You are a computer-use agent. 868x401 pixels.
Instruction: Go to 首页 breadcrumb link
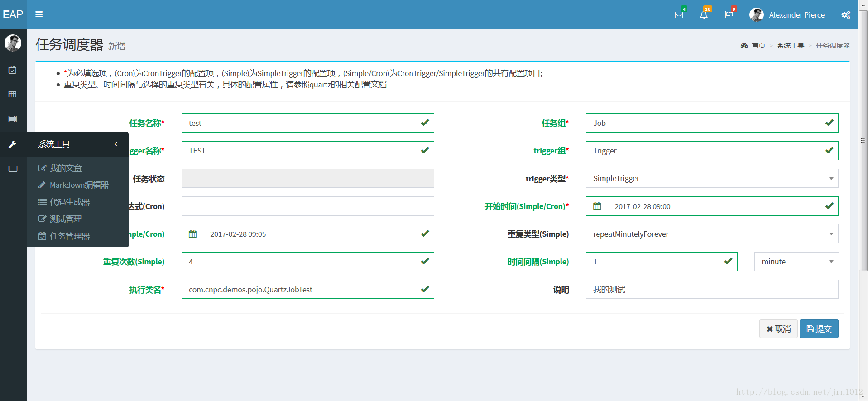758,46
